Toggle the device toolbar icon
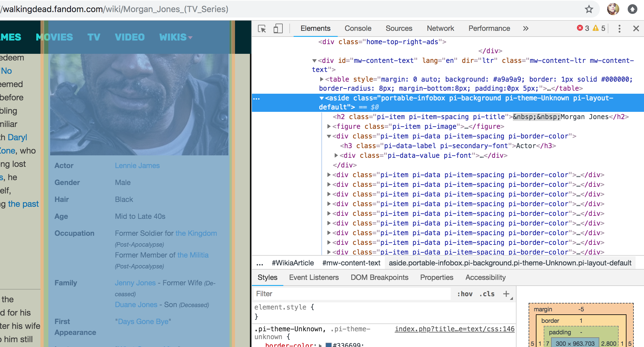 (x=278, y=29)
